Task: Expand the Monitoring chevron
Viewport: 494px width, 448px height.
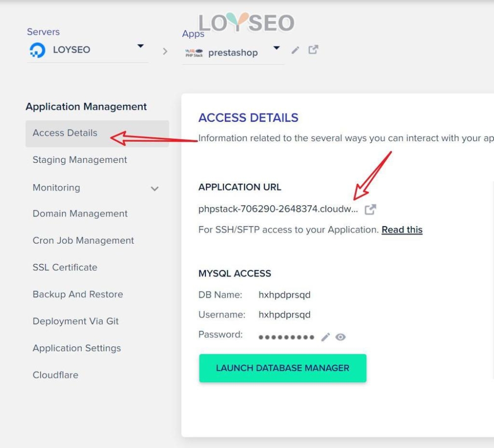Action: 154,189
